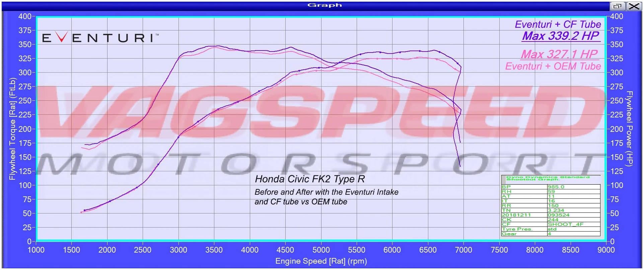The image size is (644, 270).
Task: Click the '3000' tick on the rpm axis
Action: (178, 250)
